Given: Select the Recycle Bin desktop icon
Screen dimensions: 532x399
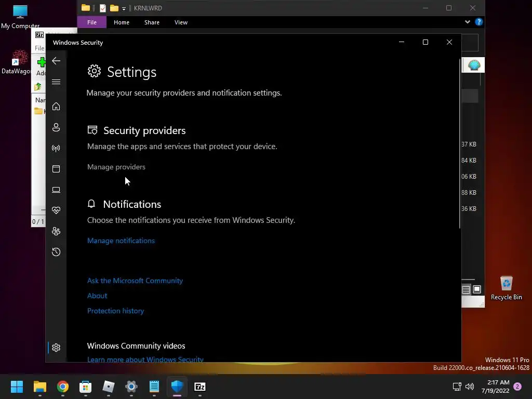Looking at the screenshot, I should [x=506, y=288].
